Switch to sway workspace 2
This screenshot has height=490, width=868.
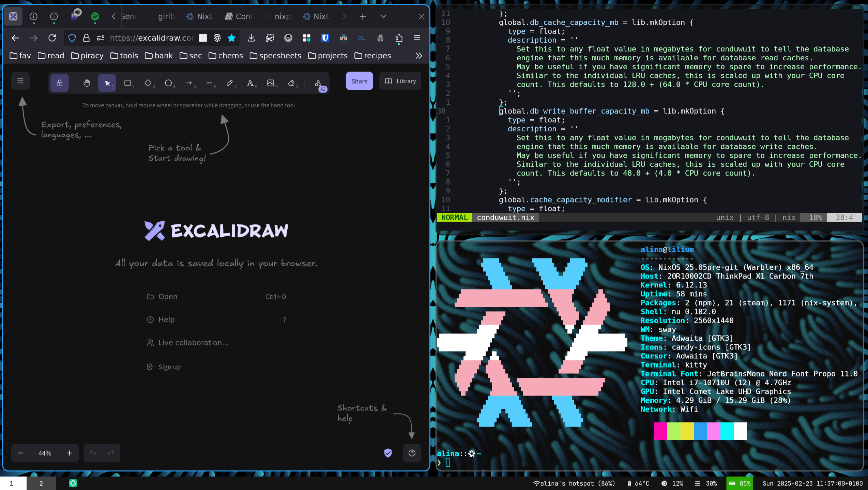41,483
